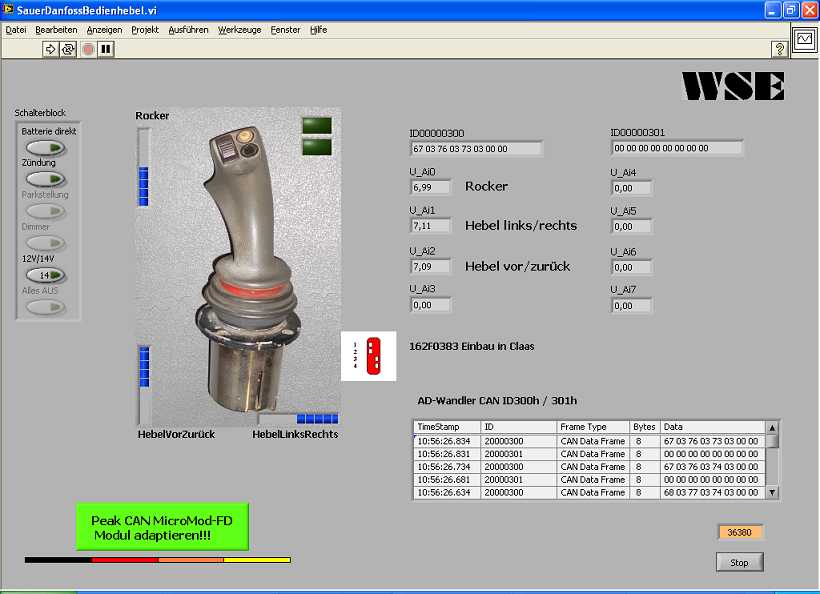Open the Projekt menu
This screenshot has width=820, height=594.
click(145, 30)
